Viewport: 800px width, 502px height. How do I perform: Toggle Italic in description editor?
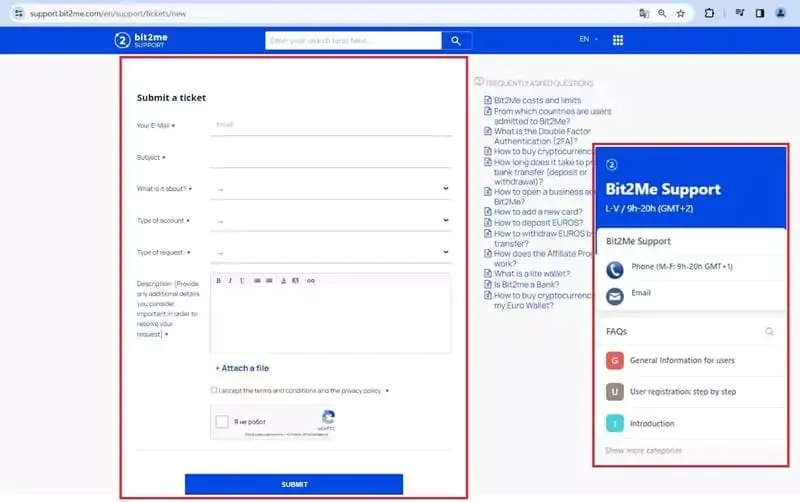(230, 281)
